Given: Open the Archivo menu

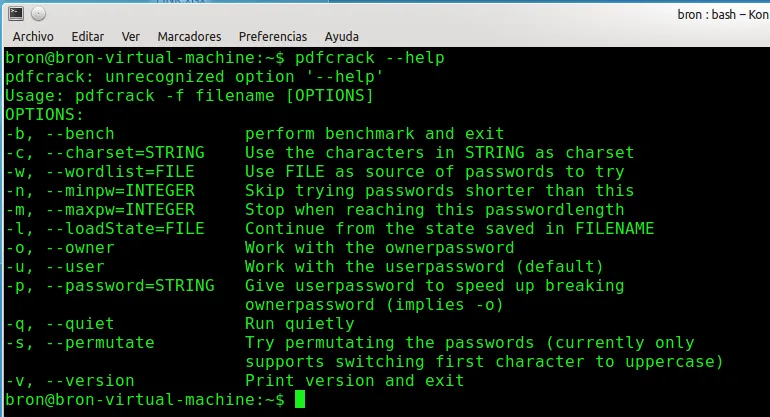Looking at the screenshot, I should 33,36.
